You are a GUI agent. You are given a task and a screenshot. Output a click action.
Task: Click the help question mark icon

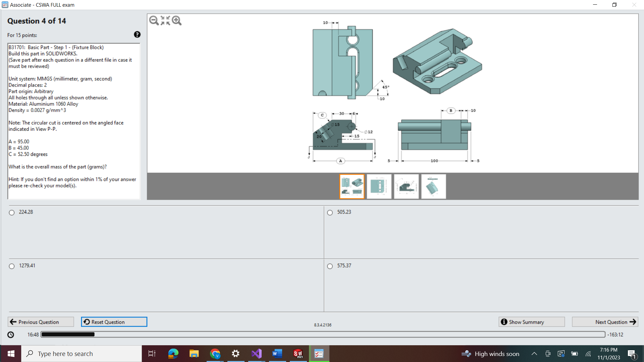[137, 35]
